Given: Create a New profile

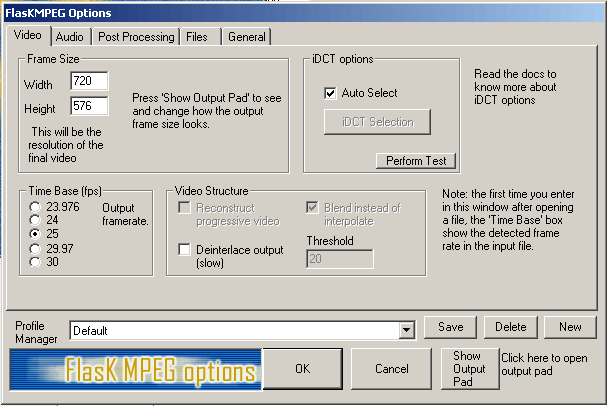Looking at the screenshot, I should click(570, 327).
